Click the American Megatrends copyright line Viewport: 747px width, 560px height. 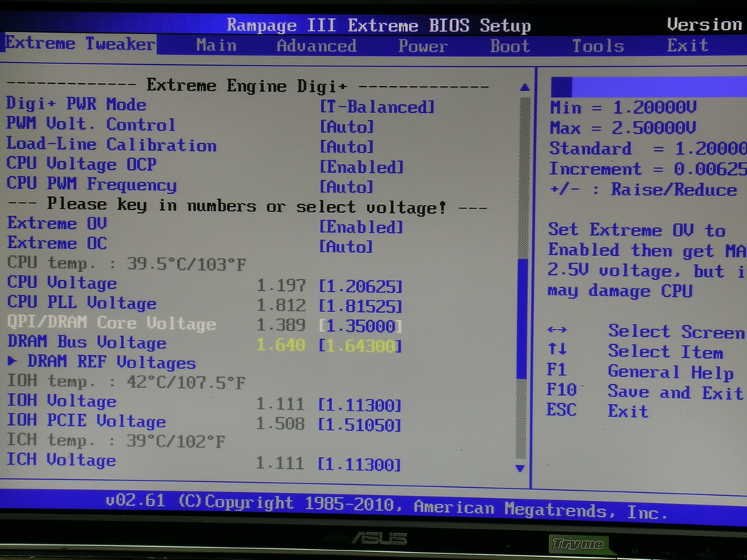coord(387,507)
